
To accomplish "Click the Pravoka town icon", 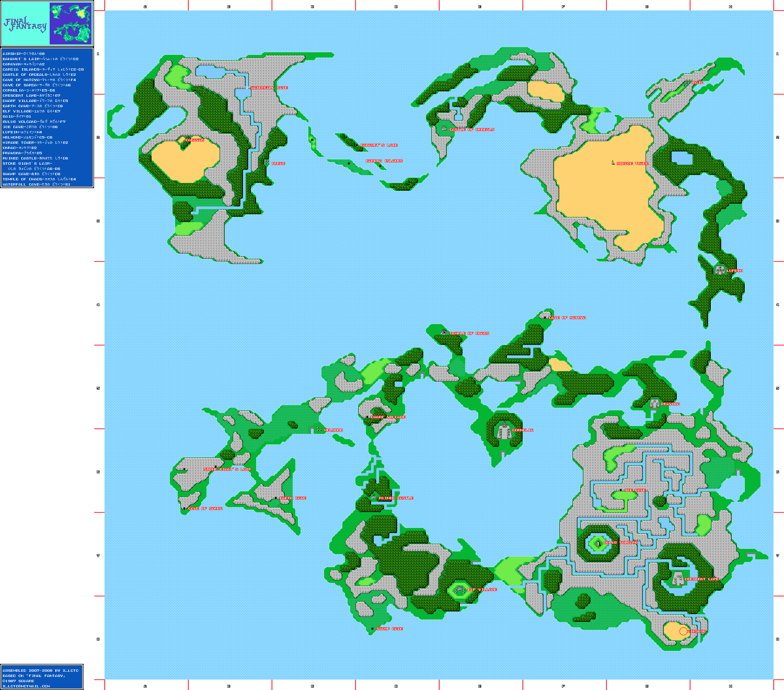I will click(654, 403).
